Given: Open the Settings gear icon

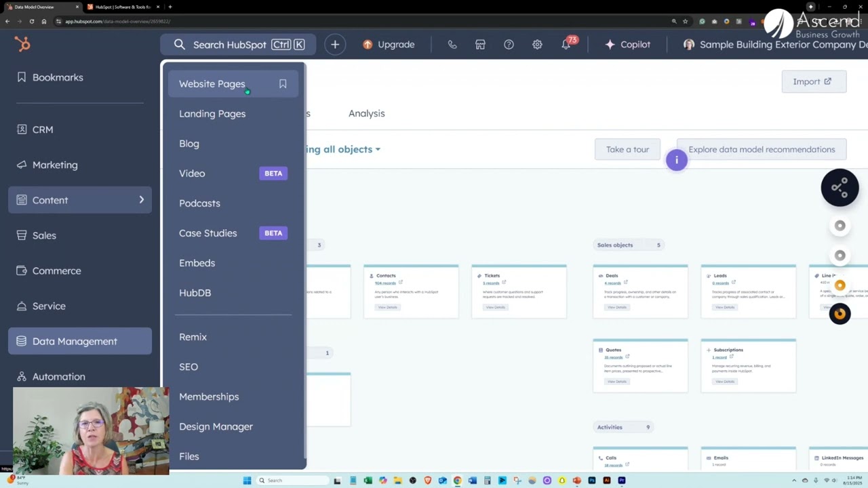Looking at the screenshot, I should click(537, 45).
